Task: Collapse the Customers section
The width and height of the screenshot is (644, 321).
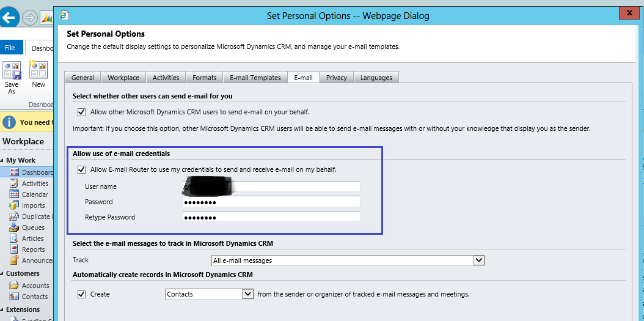Action: click(x=2, y=274)
